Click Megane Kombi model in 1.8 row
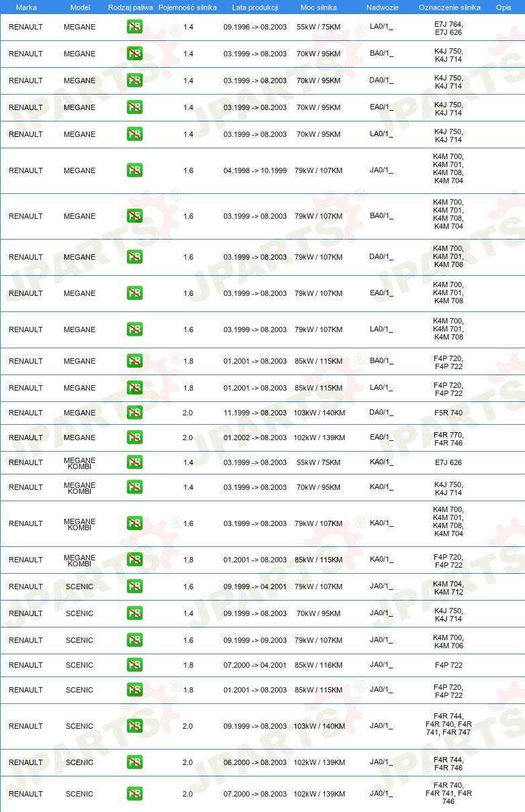The image size is (525, 812). pos(79,560)
